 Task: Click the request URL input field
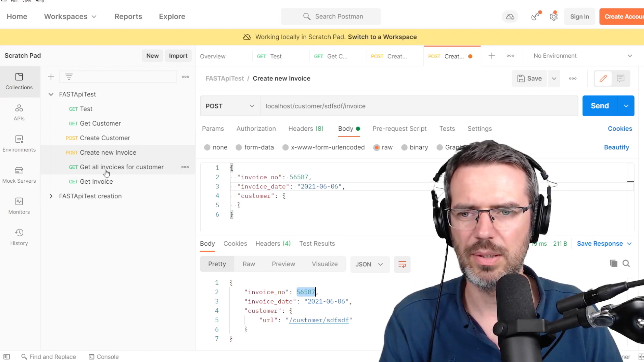[419, 106]
